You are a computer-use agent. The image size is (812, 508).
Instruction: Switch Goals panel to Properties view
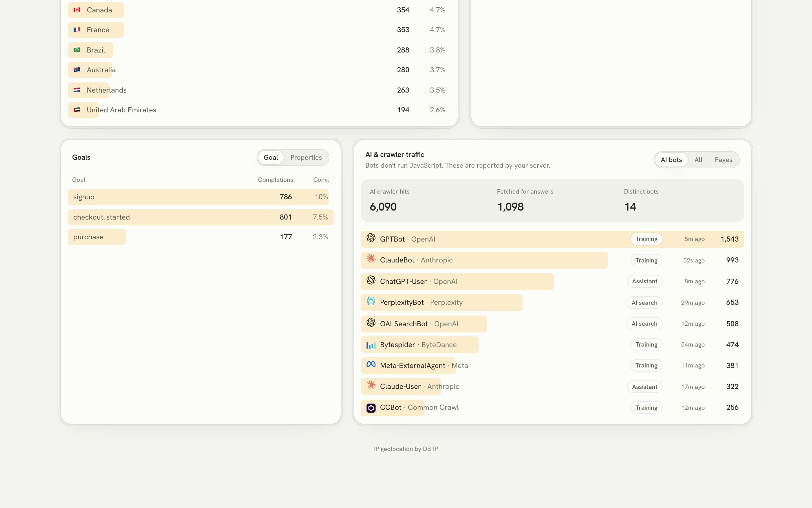click(x=306, y=157)
